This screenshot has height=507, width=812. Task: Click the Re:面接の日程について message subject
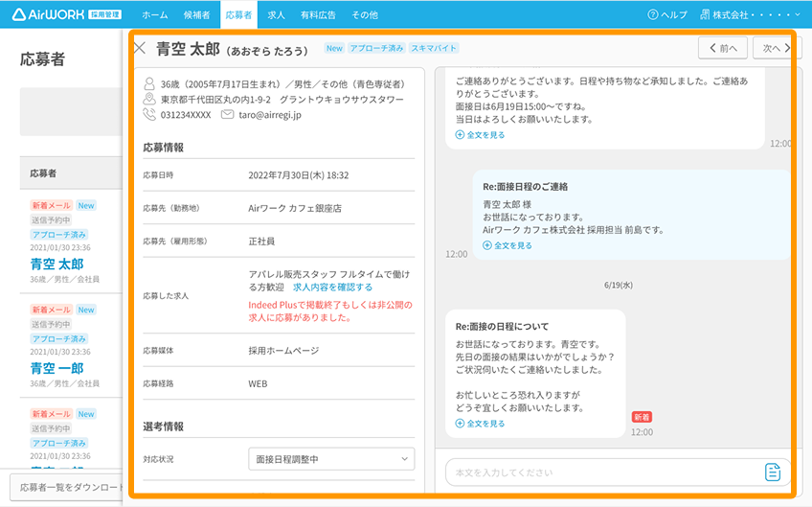[502, 327]
